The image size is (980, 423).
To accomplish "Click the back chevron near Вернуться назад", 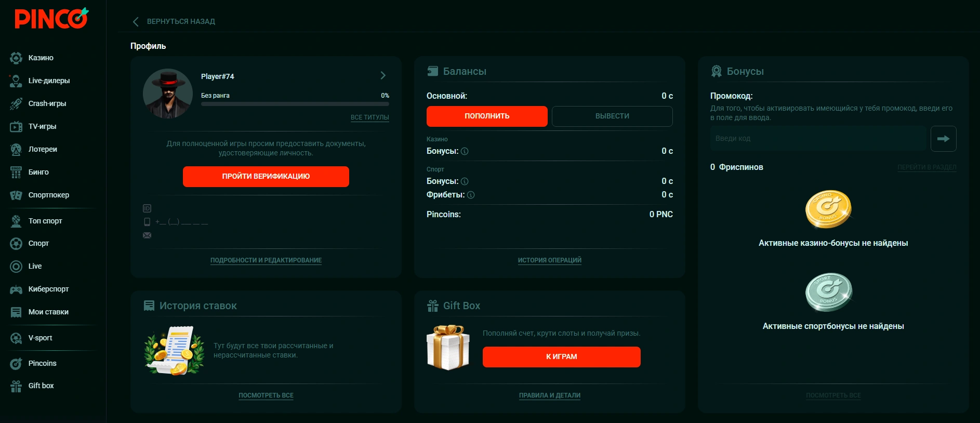I will click(x=136, y=21).
